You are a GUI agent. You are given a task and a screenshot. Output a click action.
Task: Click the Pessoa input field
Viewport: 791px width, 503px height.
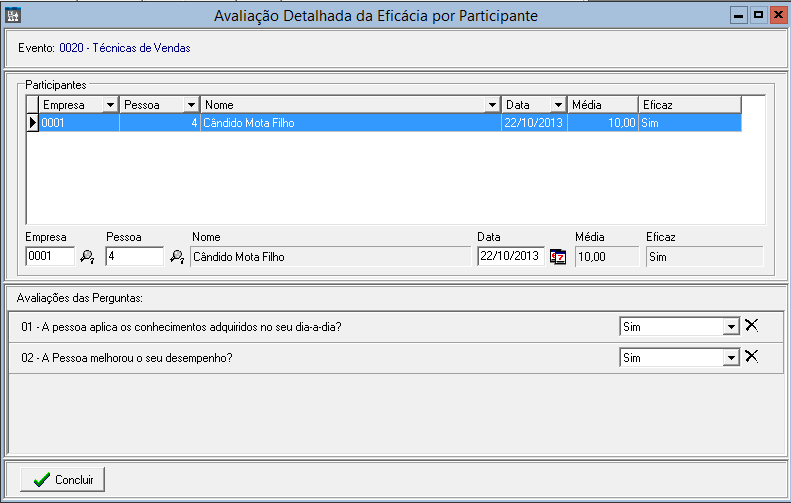coord(134,257)
